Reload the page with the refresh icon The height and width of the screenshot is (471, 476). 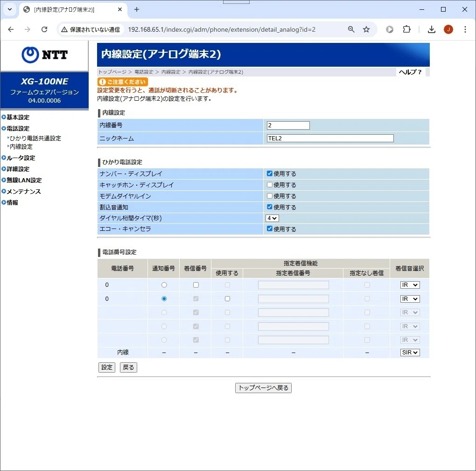[44, 29]
